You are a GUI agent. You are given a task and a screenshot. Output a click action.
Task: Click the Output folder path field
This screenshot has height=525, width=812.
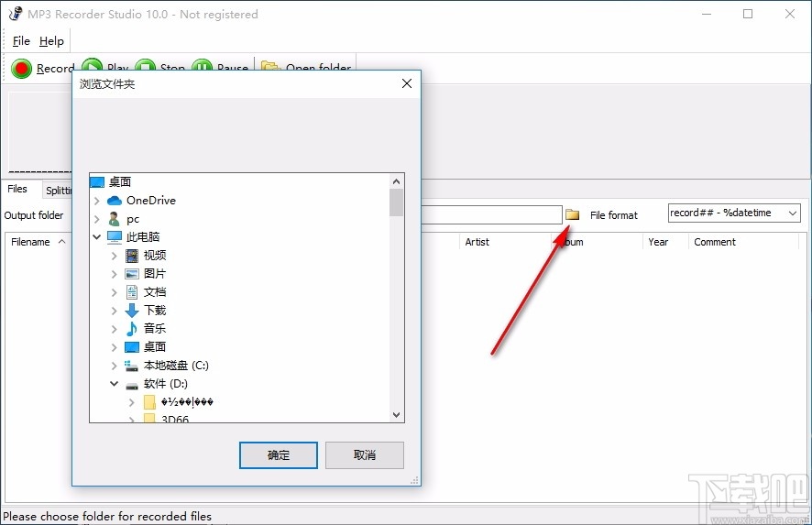click(x=492, y=215)
